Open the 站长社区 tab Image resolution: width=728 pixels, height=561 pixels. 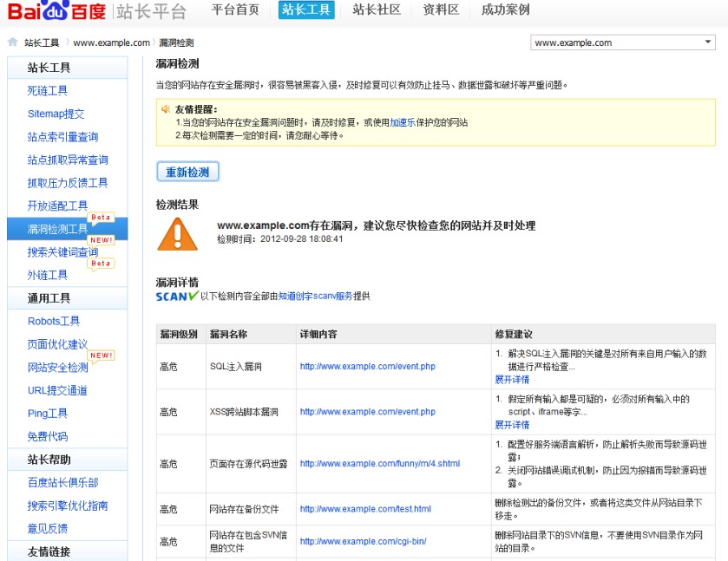pos(377,10)
